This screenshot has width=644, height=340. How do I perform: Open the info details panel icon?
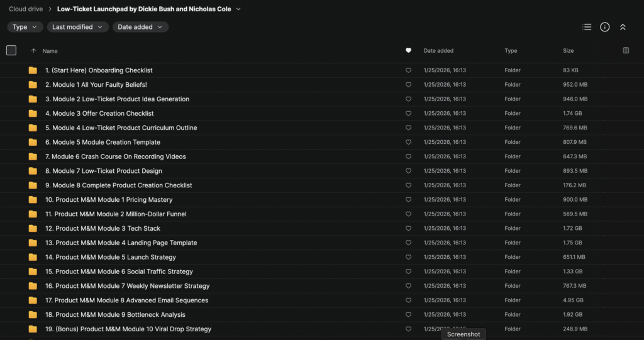click(x=605, y=27)
